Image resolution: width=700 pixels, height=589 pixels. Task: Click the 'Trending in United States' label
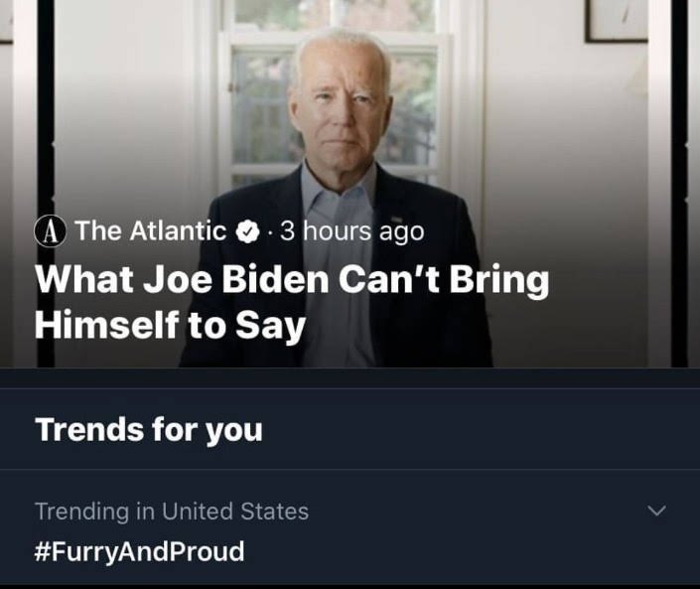[172, 512]
